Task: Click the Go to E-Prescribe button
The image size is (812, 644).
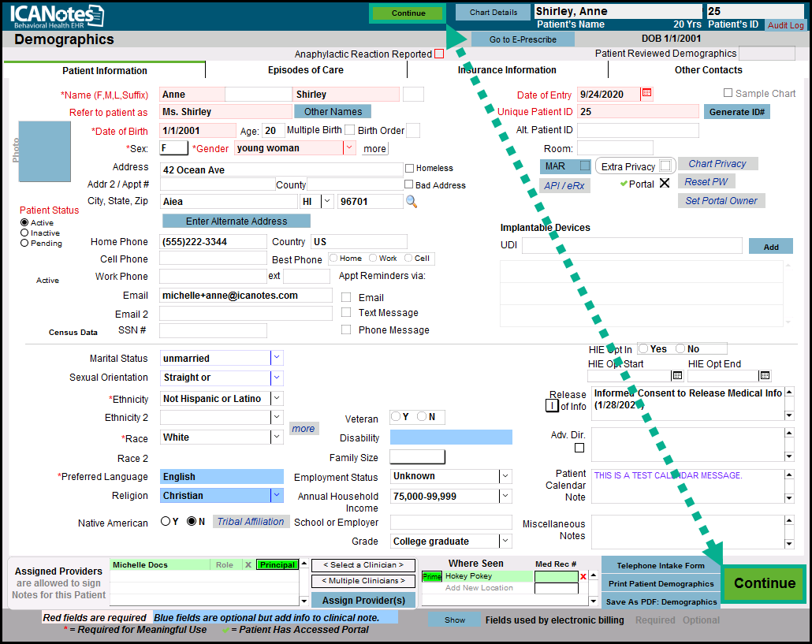Action: (x=523, y=39)
